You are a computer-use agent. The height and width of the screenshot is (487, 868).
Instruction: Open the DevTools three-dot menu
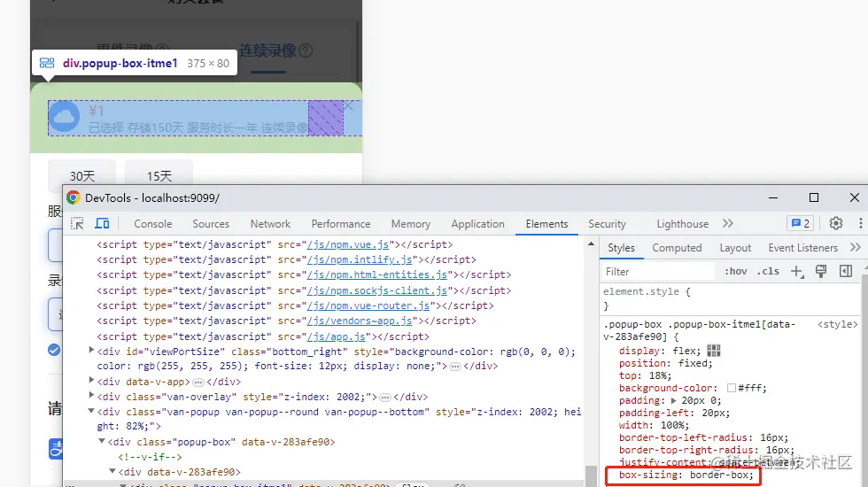(860, 223)
